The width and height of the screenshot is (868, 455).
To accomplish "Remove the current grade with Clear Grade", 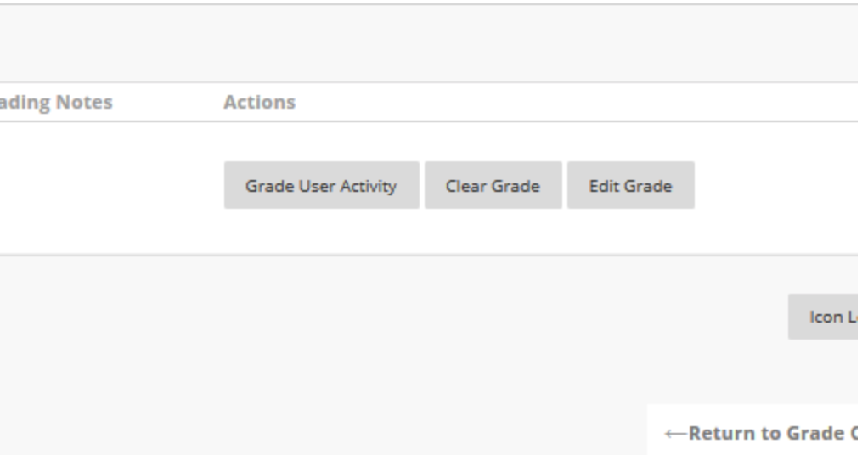I will [x=493, y=185].
